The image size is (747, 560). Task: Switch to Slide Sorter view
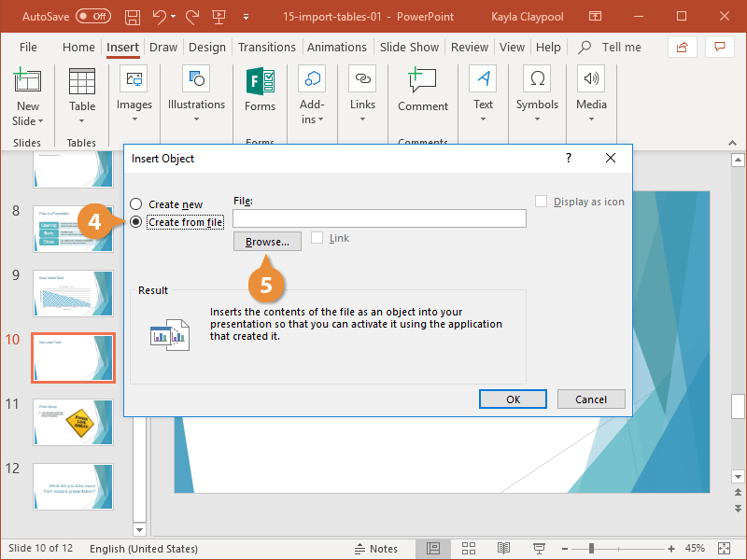[x=469, y=548]
